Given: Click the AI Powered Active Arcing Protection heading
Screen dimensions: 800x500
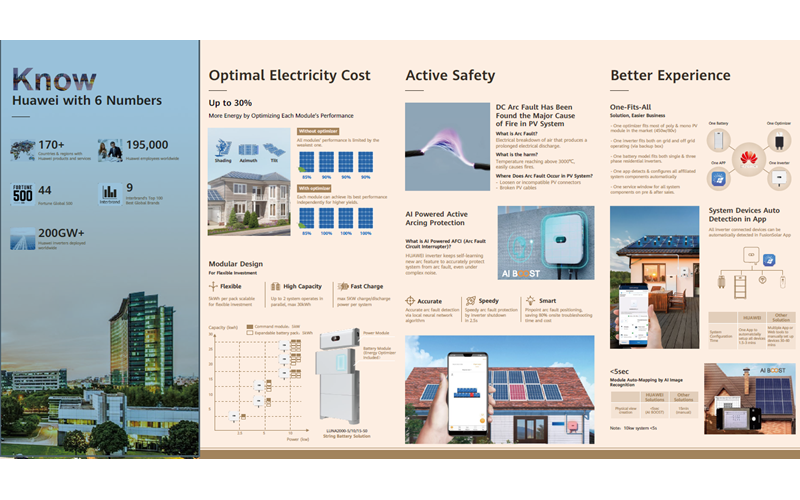Looking at the screenshot, I should [437, 218].
